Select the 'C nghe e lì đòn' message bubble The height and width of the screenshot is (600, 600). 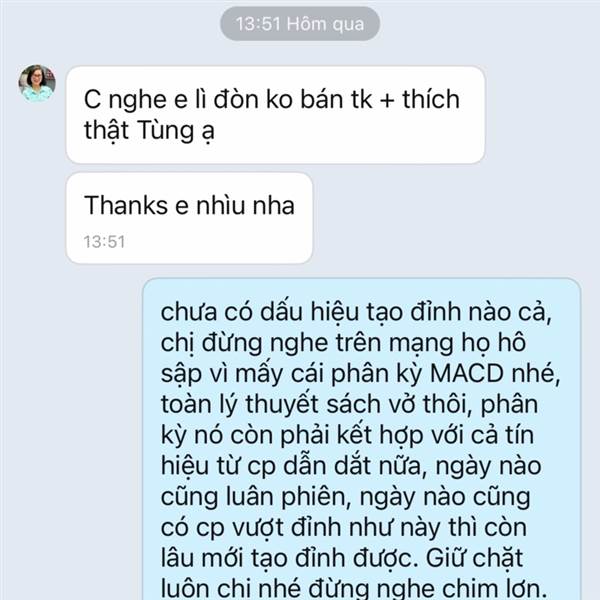[276, 115]
